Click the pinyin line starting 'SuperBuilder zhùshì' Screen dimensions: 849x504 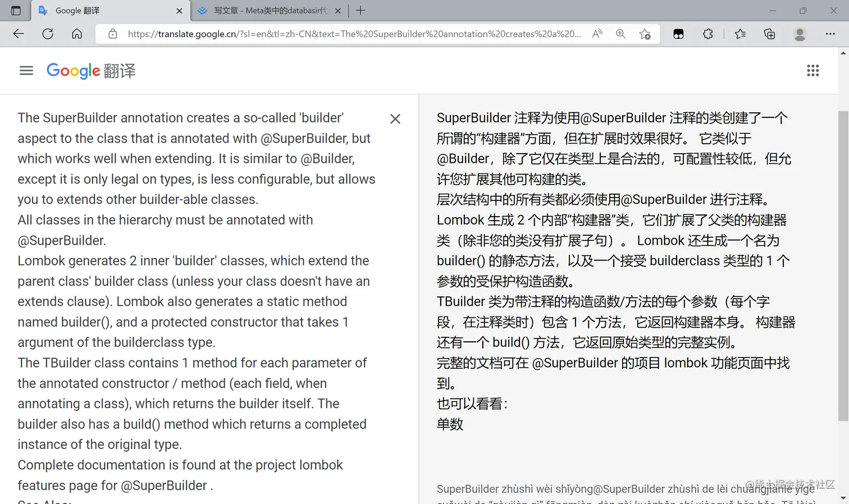(x=626, y=489)
